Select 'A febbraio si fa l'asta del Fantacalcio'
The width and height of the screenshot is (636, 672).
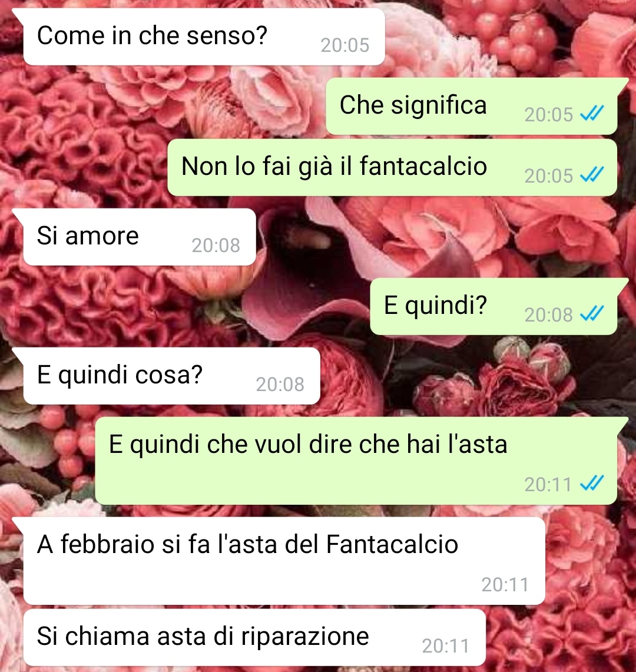tap(284, 561)
